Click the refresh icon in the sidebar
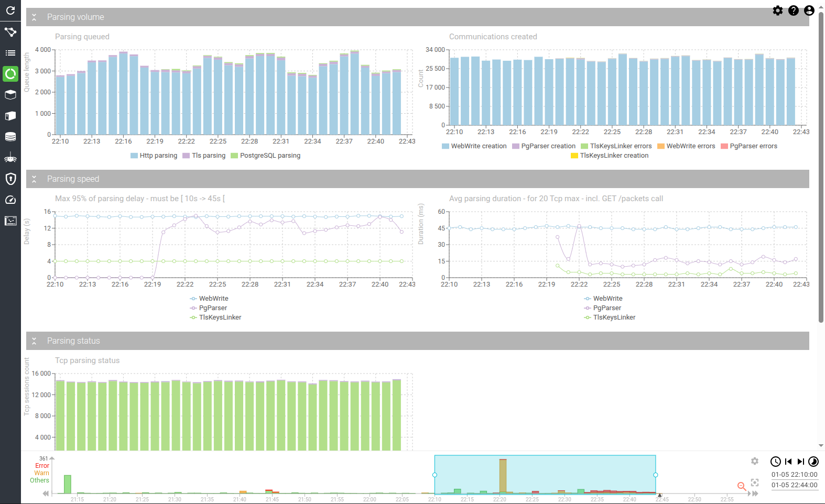The height and width of the screenshot is (504, 825). (10, 10)
